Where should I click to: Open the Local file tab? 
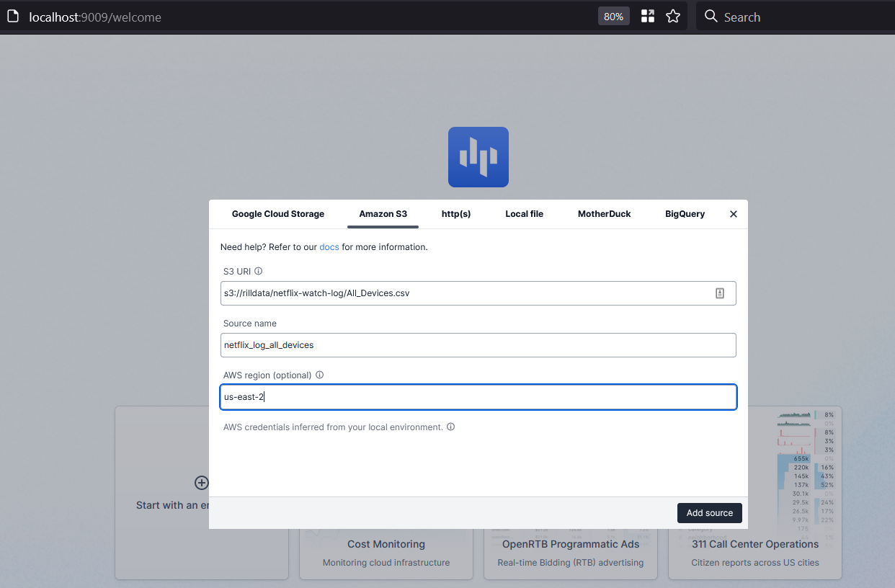tap(525, 214)
